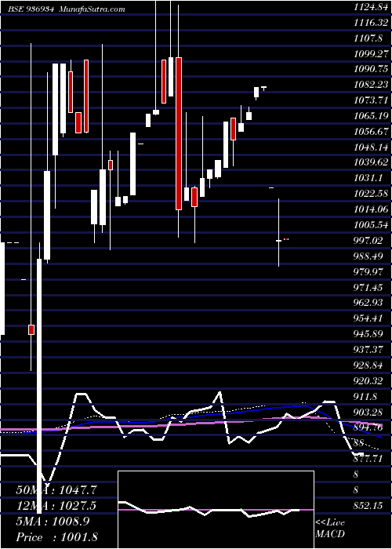Image resolution: width=392 pixels, height=549 pixels.
Task: Click the 962.93 price axis label
Action: (368, 303)
